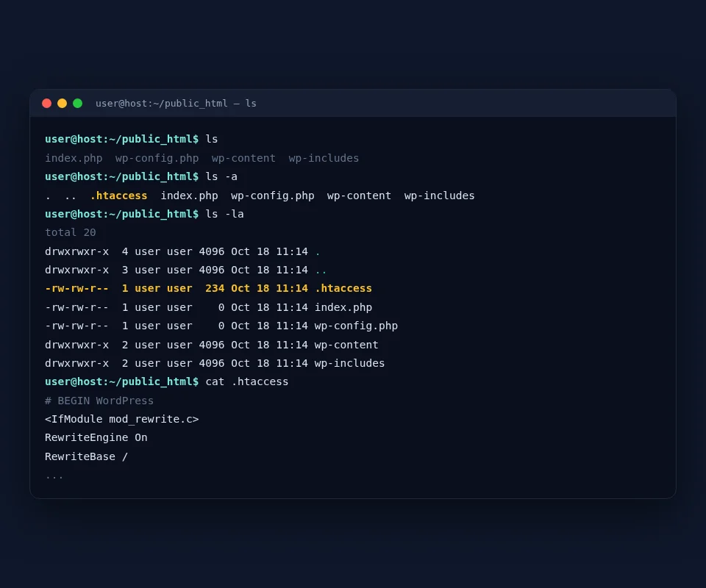Screen dimensions: 706x588
Task: Click the "<IfModule mod_rewrite.c>" line
Action: 122,419
